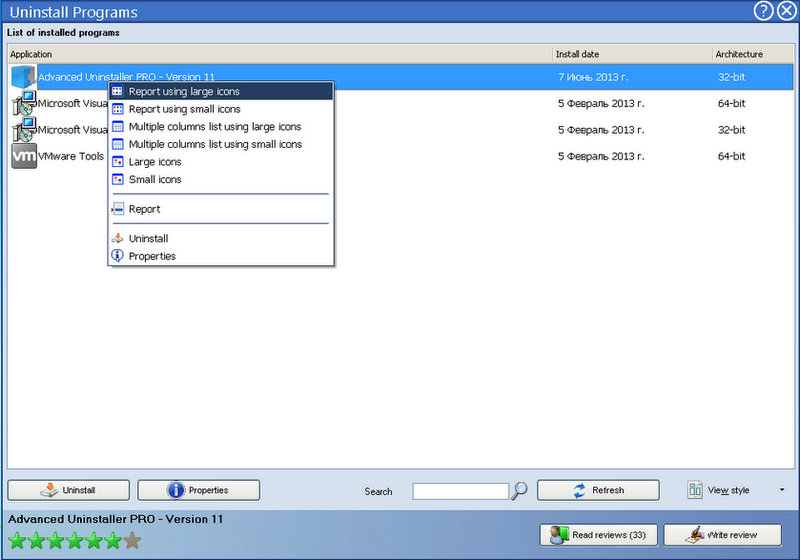
Task: Close the Uninstall Programs window
Action: coord(787,11)
